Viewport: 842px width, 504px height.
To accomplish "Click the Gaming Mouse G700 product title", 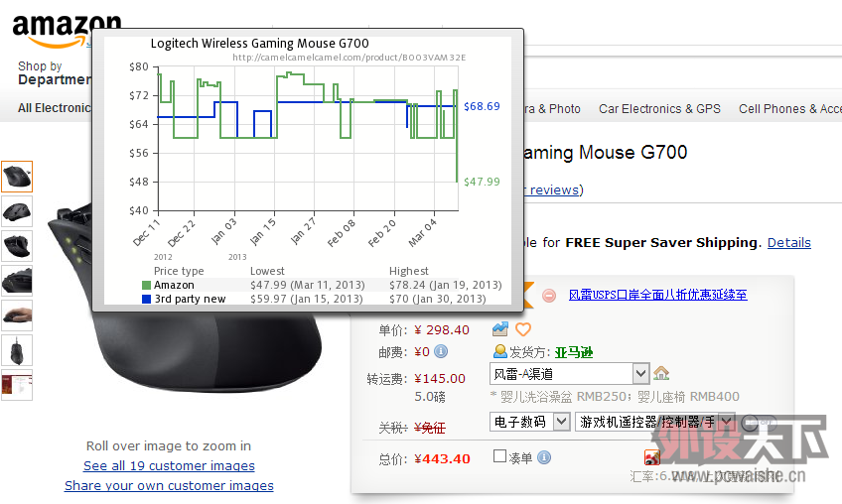I will 606,153.
